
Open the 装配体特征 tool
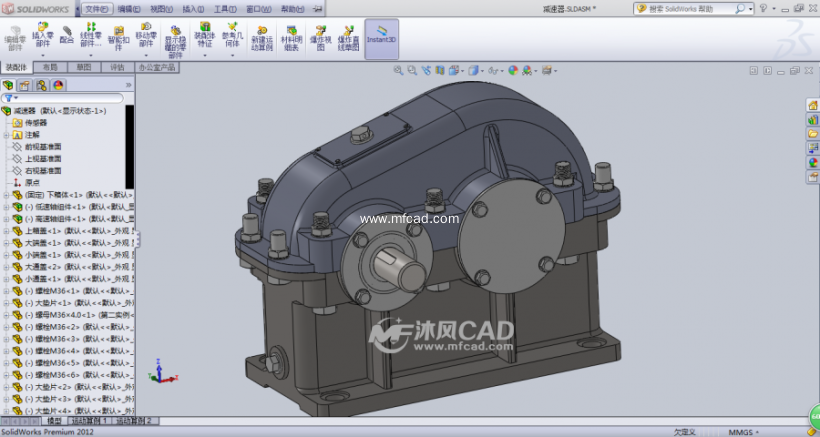pos(204,36)
